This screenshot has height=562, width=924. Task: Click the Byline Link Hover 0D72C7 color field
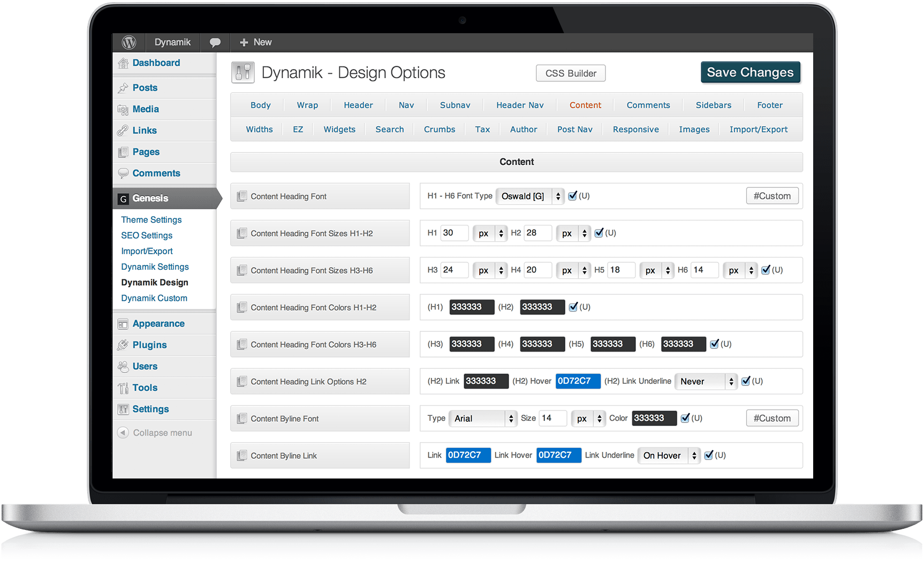pyautogui.click(x=559, y=455)
